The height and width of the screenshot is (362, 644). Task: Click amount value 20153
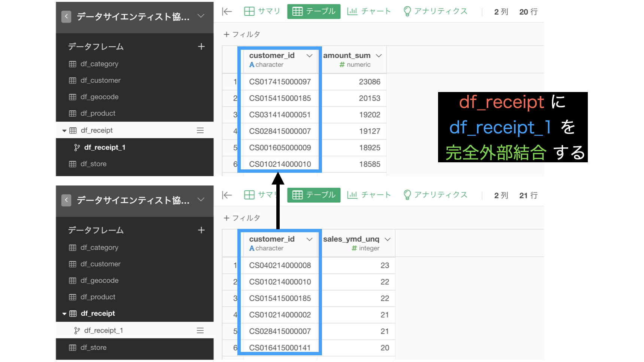[x=370, y=98]
